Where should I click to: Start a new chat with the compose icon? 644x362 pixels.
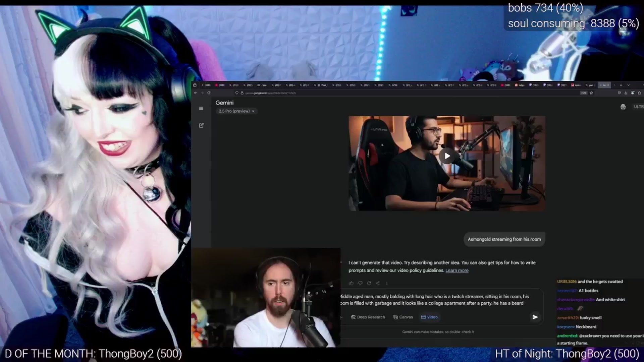coord(201,125)
